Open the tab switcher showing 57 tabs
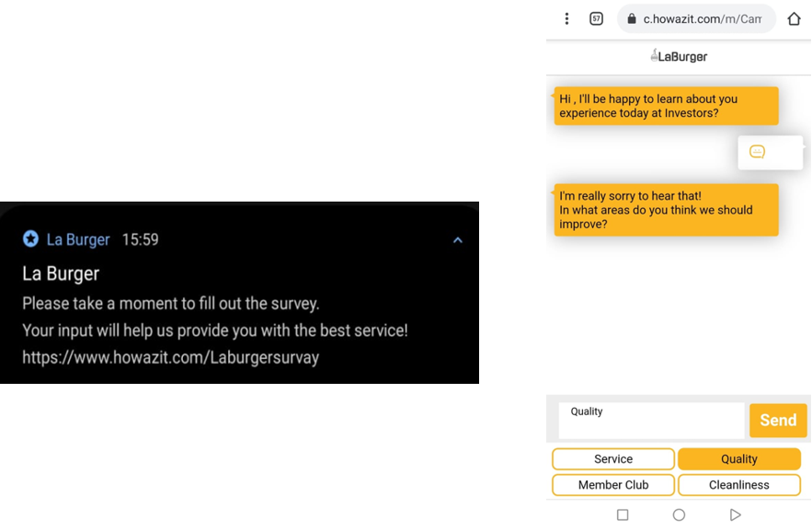 pyautogui.click(x=596, y=19)
